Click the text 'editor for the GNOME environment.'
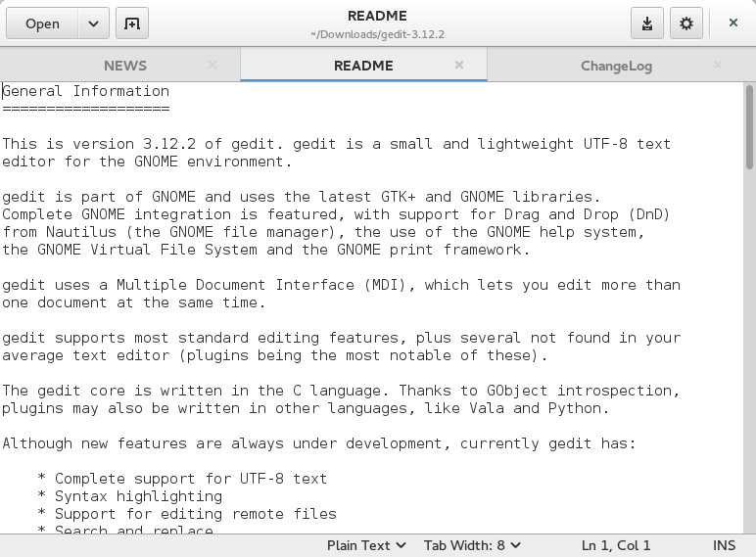The height and width of the screenshot is (557, 756). [147, 162]
